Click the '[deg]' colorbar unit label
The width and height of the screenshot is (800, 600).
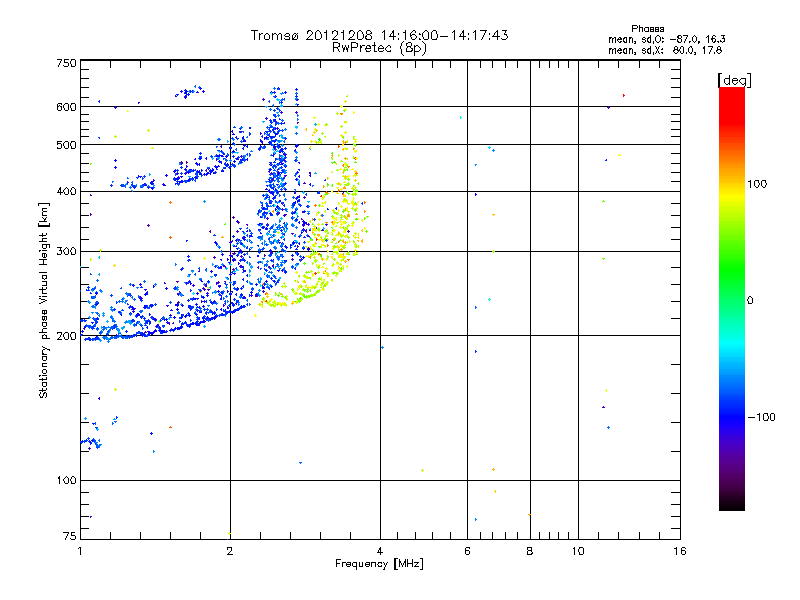(734, 80)
